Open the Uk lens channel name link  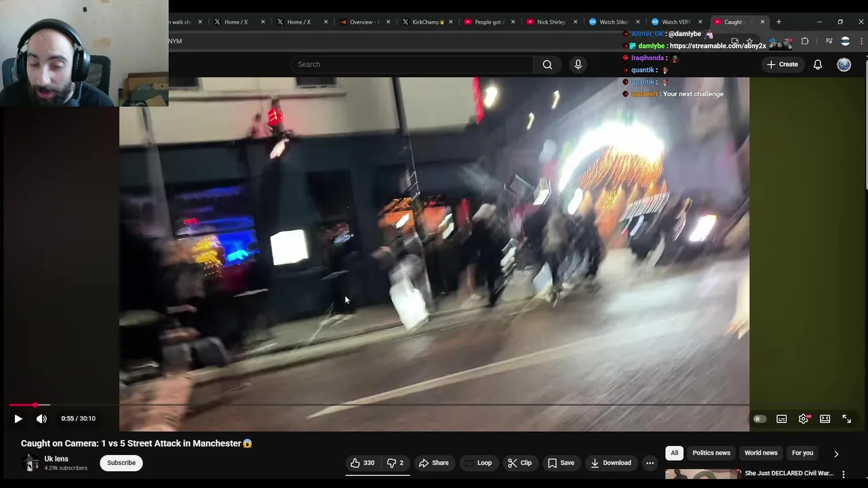(56, 459)
